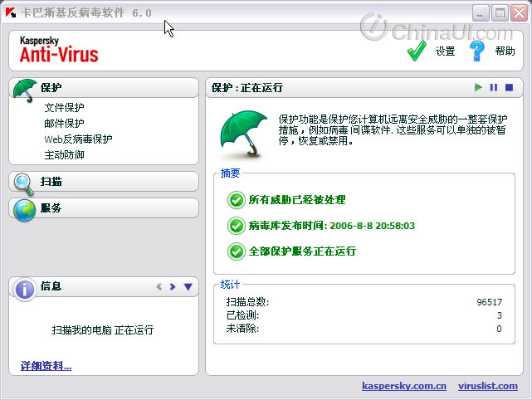Image resolution: width=532 pixels, height=400 pixels.
Task: Open 主动防御 proactive defense
Action: (64, 155)
